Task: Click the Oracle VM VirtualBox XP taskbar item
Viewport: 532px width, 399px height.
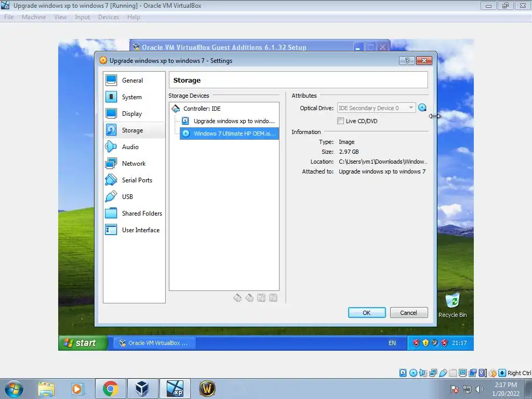Action: 154,343
